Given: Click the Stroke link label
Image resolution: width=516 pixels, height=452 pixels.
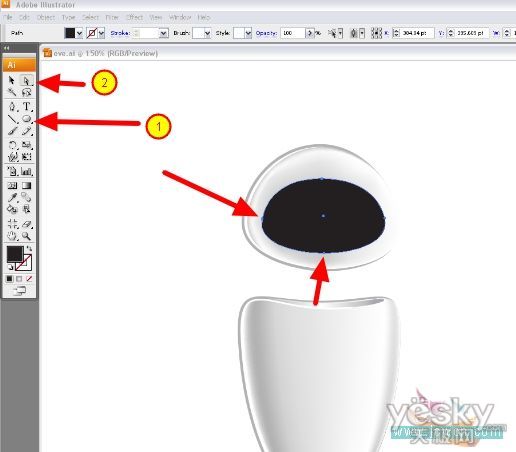Looking at the screenshot, I should click(120, 33).
